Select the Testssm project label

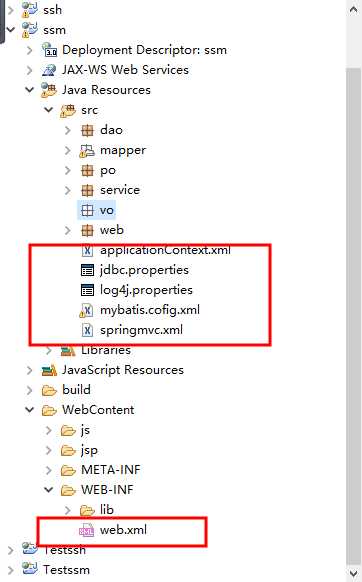click(x=66, y=570)
